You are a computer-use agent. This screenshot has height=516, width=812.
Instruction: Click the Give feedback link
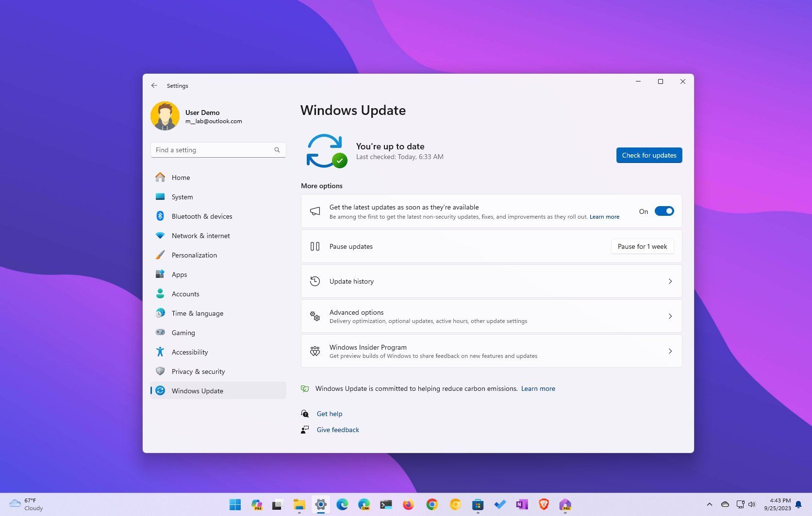338,430
